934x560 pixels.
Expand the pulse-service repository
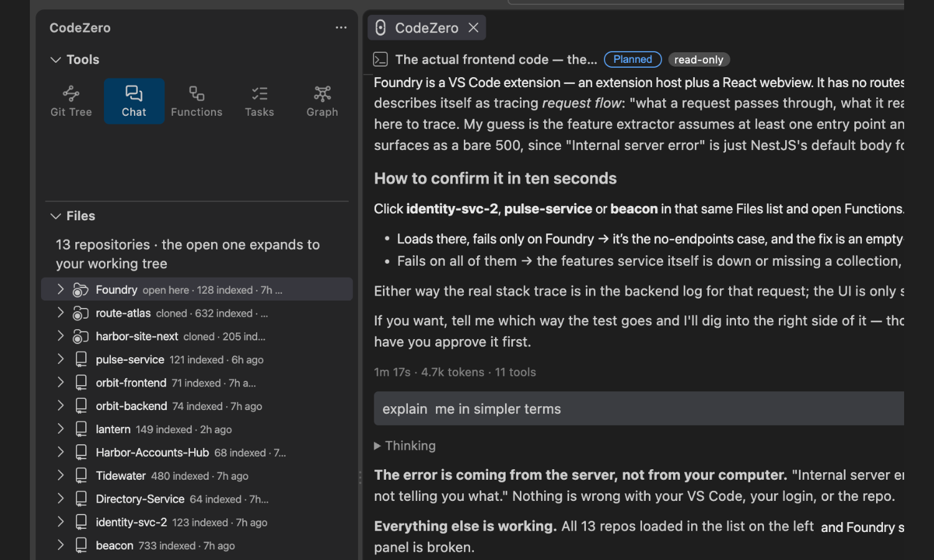coord(60,359)
